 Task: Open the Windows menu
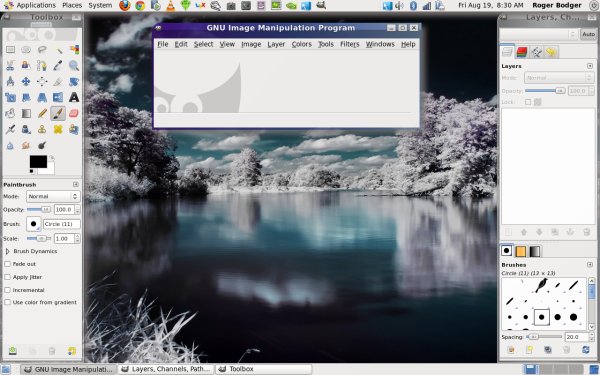(380, 44)
